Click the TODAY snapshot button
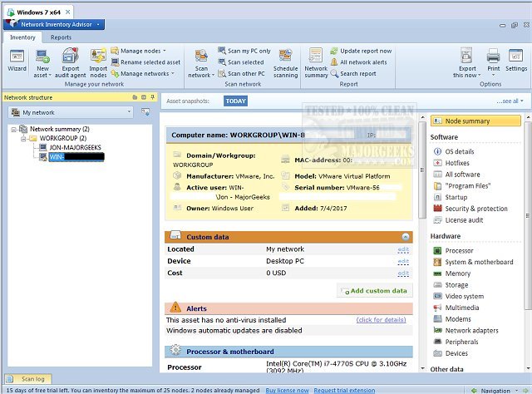Image resolution: width=532 pixels, height=394 pixels. (235, 101)
